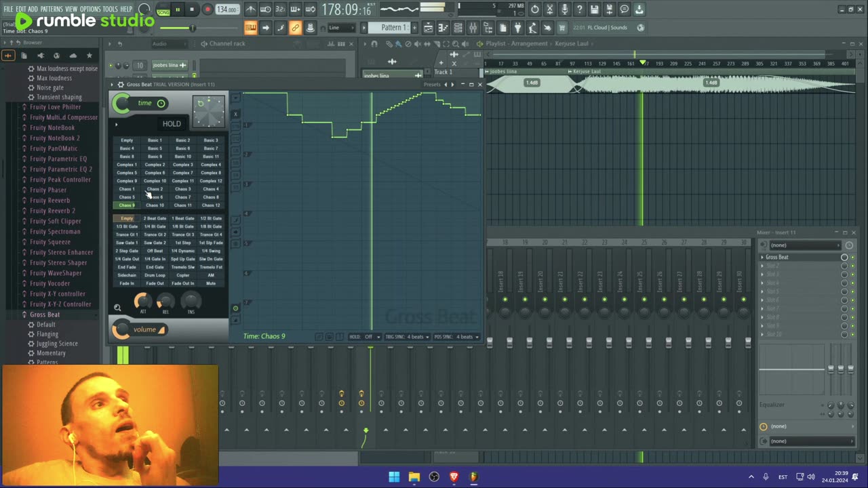Click the REL knob in Gross Beat

click(x=166, y=302)
